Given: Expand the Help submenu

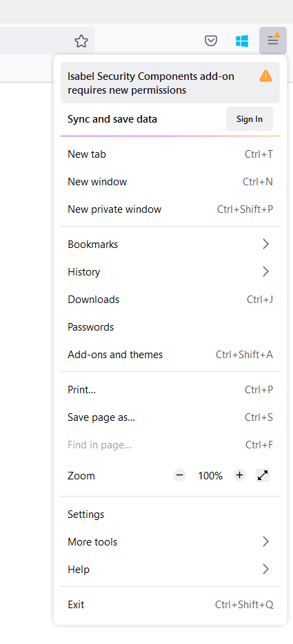Looking at the screenshot, I should (170, 569).
